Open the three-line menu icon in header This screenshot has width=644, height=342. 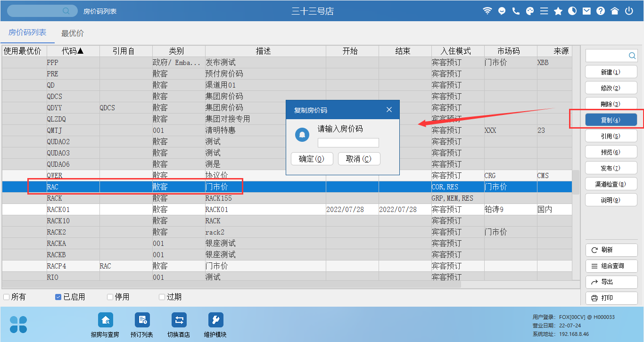point(544,11)
